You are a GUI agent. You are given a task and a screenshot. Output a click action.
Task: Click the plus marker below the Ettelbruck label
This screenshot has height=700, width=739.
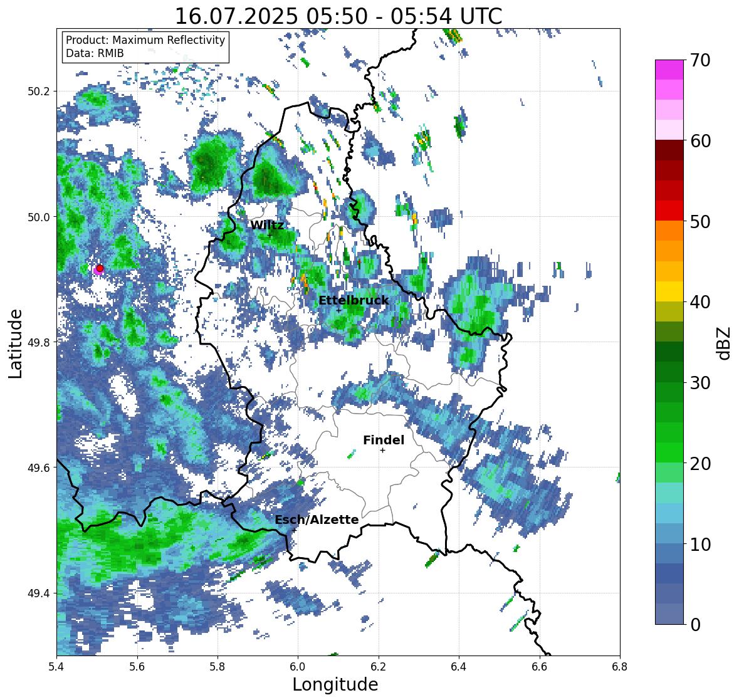coord(338,310)
